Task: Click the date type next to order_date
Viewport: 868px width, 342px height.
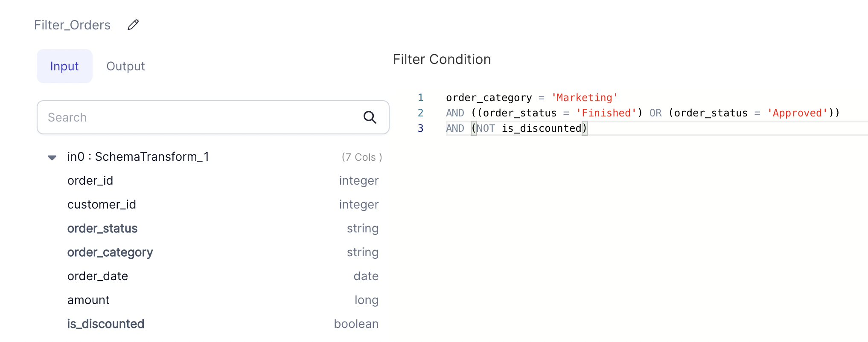Action: tap(366, 276)
